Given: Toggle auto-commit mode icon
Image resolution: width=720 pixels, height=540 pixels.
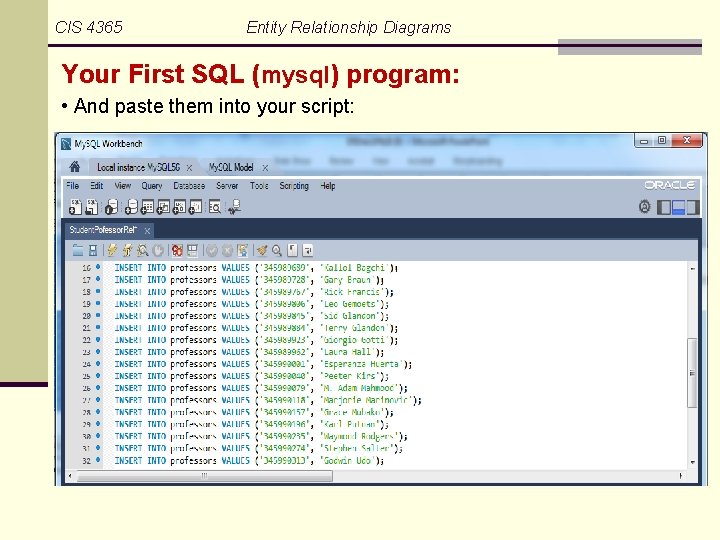Looking at the screenshot, I should point(242,250).
